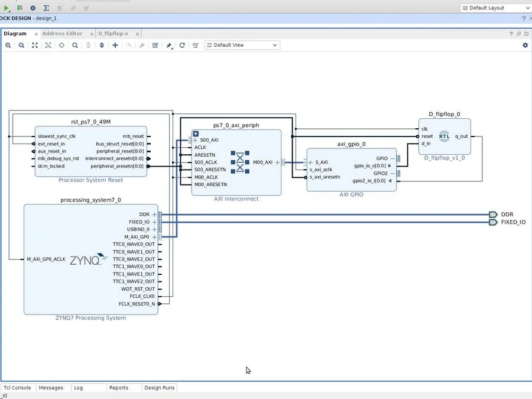532x399 pixels.
Task: Zoom out of the block diagram
Action: (21, 45)
